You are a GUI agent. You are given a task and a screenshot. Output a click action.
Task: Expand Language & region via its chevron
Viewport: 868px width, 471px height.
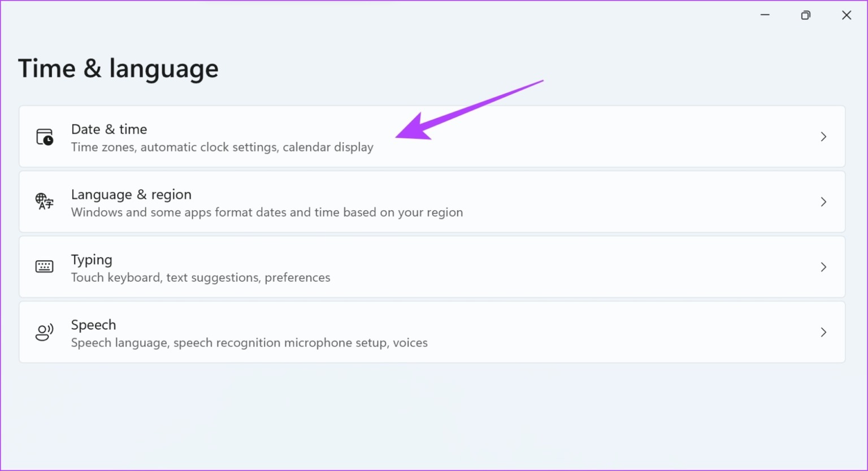[x=823, y=202]
